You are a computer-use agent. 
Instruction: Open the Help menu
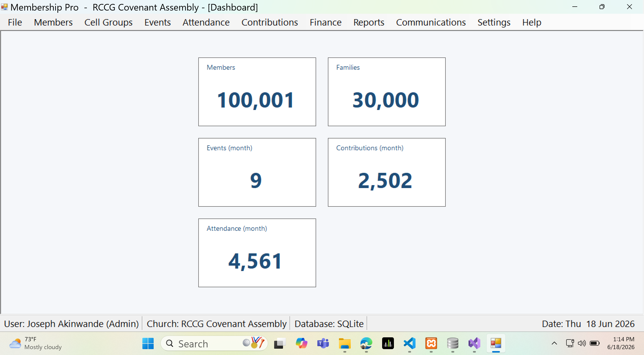532,22
